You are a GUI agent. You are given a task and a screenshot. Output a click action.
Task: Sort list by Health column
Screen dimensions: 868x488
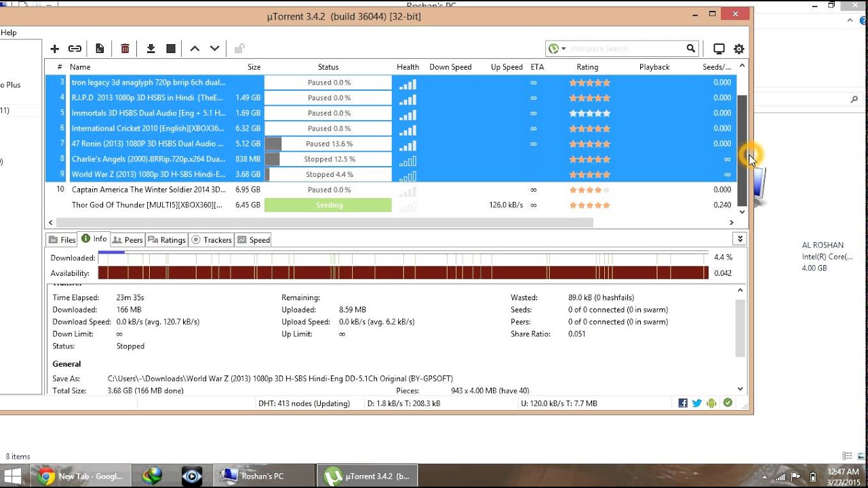[x=408, y=67]
